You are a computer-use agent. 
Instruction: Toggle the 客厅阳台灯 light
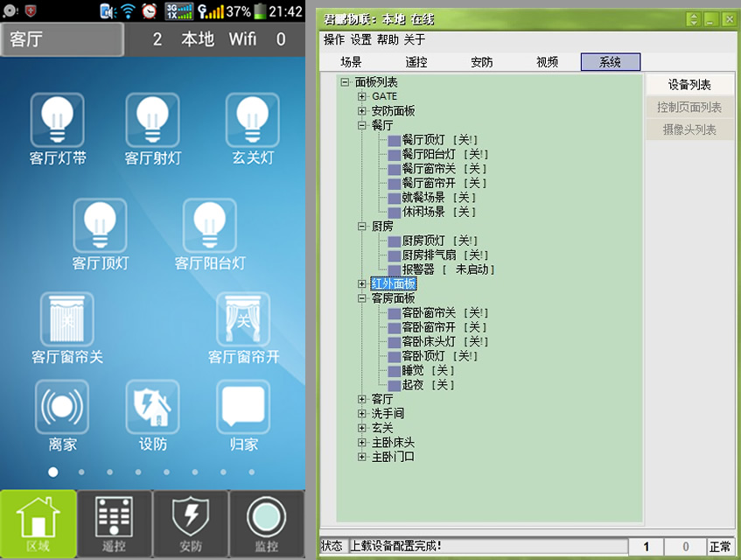click(209, 225)
